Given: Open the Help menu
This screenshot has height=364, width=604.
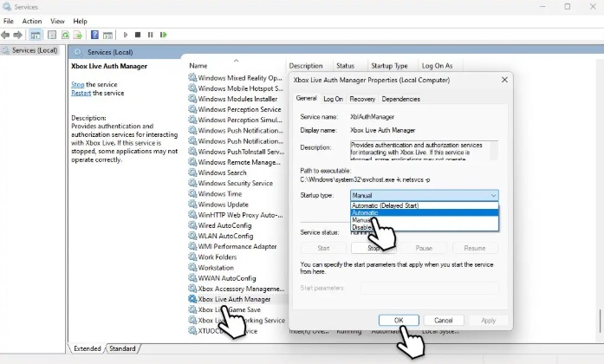Looking at the screenshot, I should tap(80, 21).
